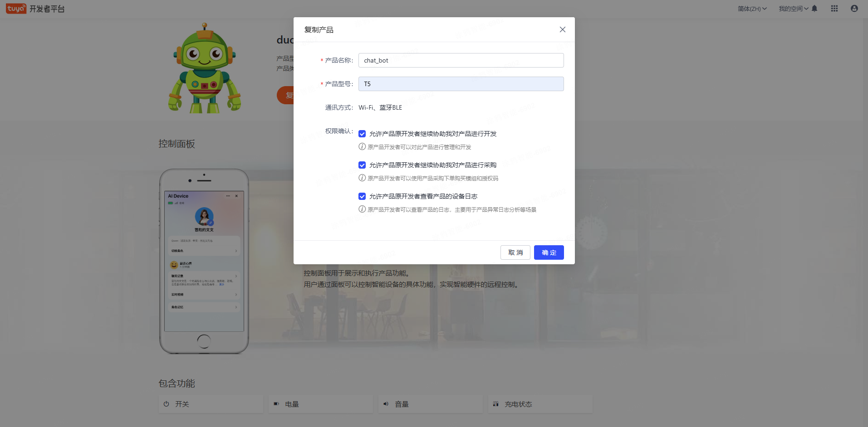
Task: Uncheck 允许产品原开发者查看产品的设备日志
Action: click(x=362, y=196)
